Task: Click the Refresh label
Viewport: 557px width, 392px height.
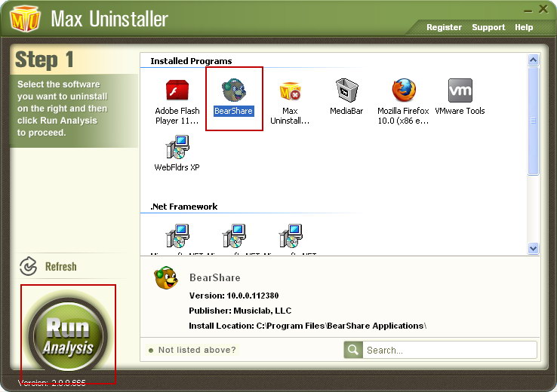Action: point(60,267)
